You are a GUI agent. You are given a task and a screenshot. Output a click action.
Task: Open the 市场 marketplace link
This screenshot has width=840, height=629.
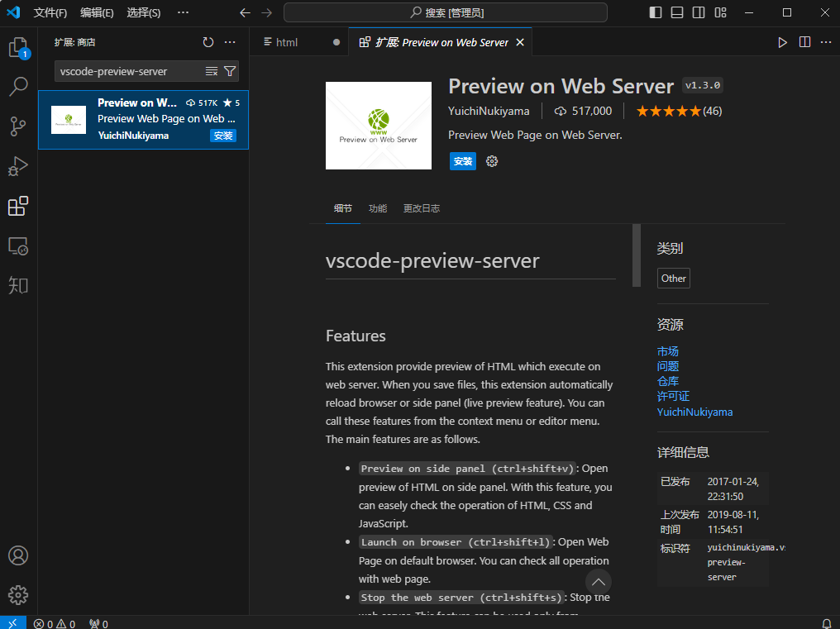tap(667, 351)
